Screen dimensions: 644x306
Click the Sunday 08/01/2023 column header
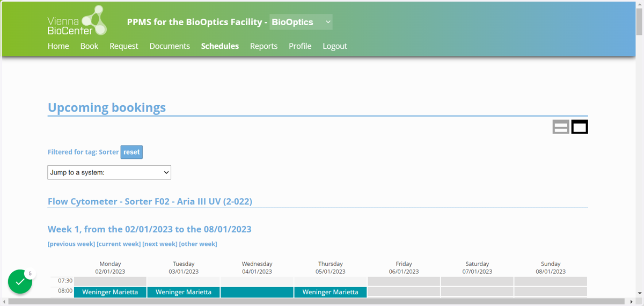[x=551, y=267]
